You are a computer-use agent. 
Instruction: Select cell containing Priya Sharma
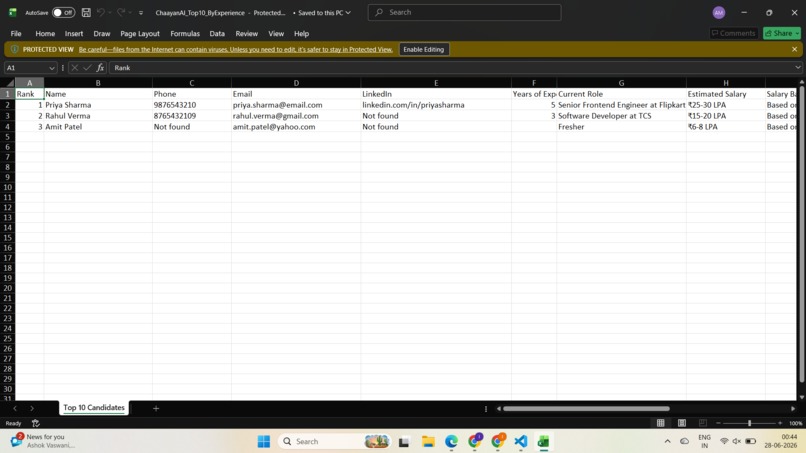point(98,105)
